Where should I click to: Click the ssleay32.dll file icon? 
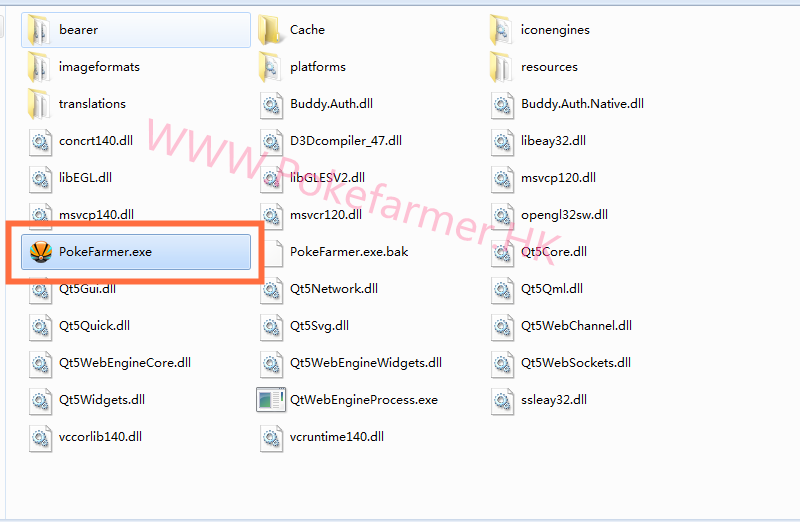click(503, 400)
